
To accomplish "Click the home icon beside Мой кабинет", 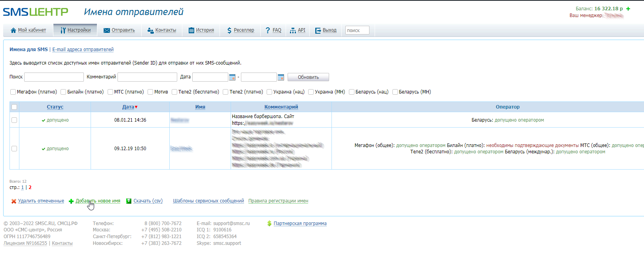I will [13, 31].
